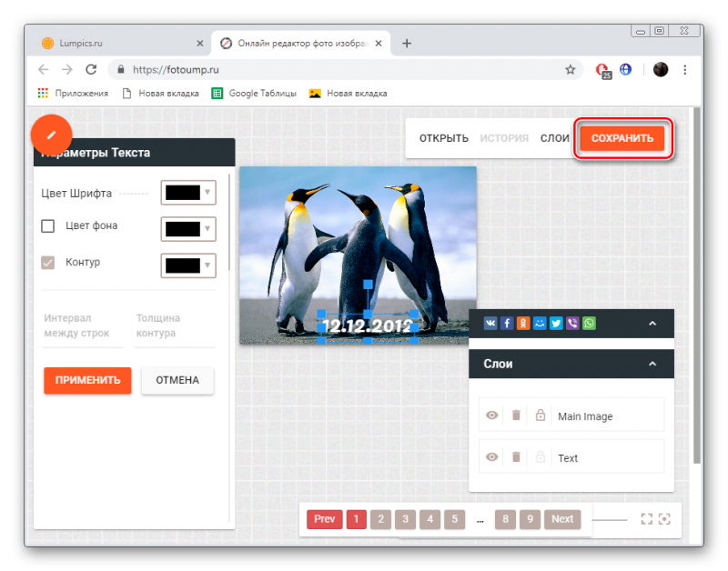Open the ОТКРЫТЬ menu
This screenshot has height=571, width=728.
click(x=444, y=138)
